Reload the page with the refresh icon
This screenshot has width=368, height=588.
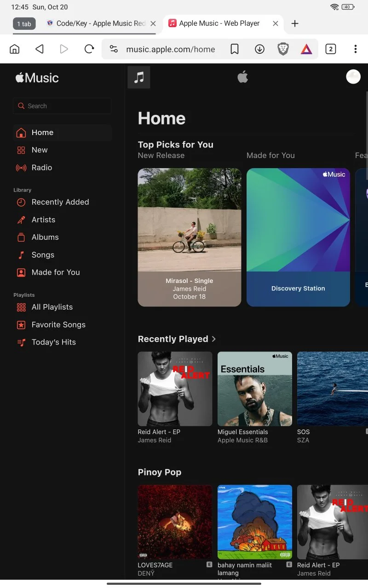(89, 49)
